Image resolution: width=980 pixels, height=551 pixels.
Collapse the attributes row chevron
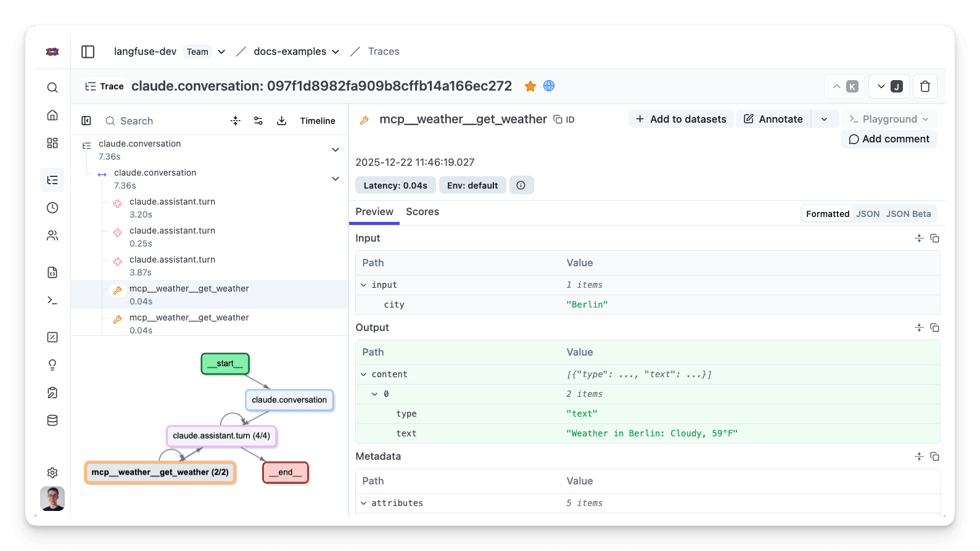coord(364,504)
